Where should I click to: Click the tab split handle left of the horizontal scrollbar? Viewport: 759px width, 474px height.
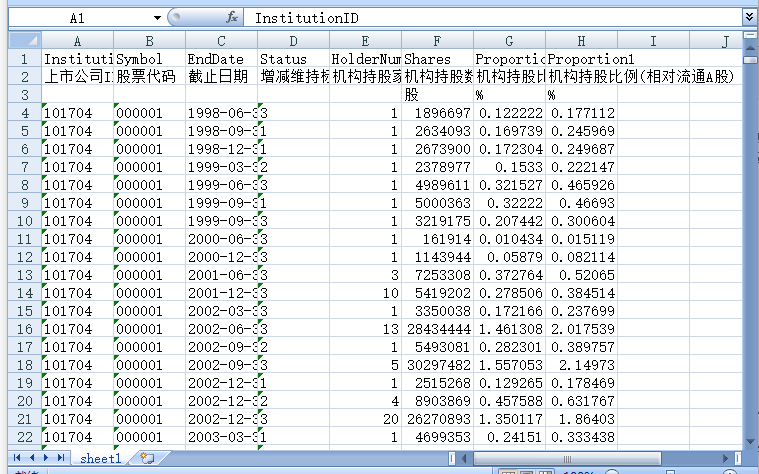[452, 458]
